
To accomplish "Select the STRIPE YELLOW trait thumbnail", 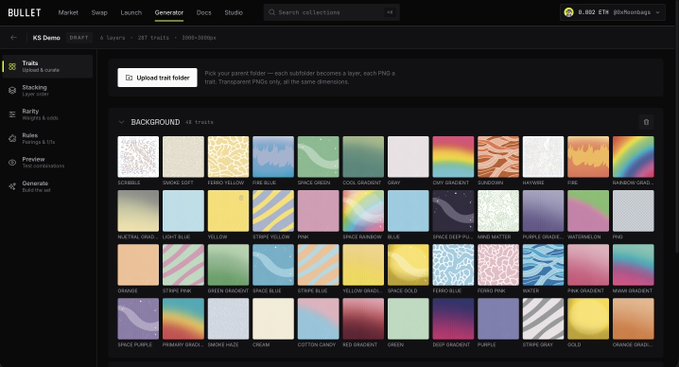I will (273, 211).
